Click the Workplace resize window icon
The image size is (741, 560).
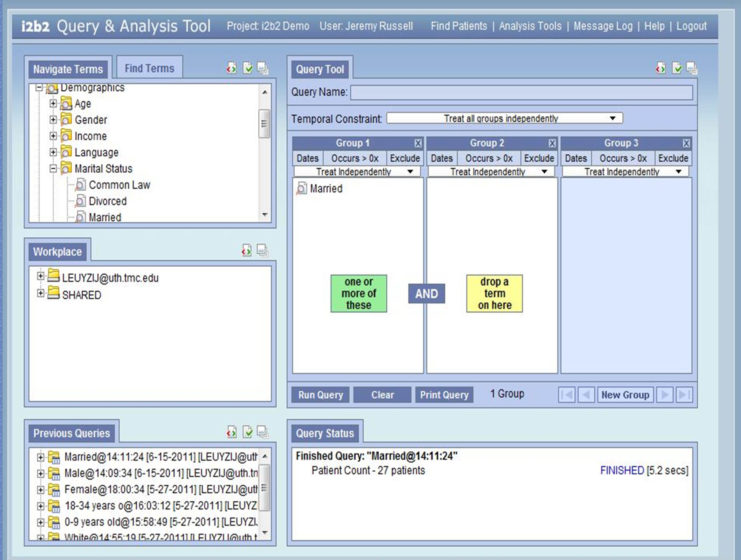pos(262,250)
